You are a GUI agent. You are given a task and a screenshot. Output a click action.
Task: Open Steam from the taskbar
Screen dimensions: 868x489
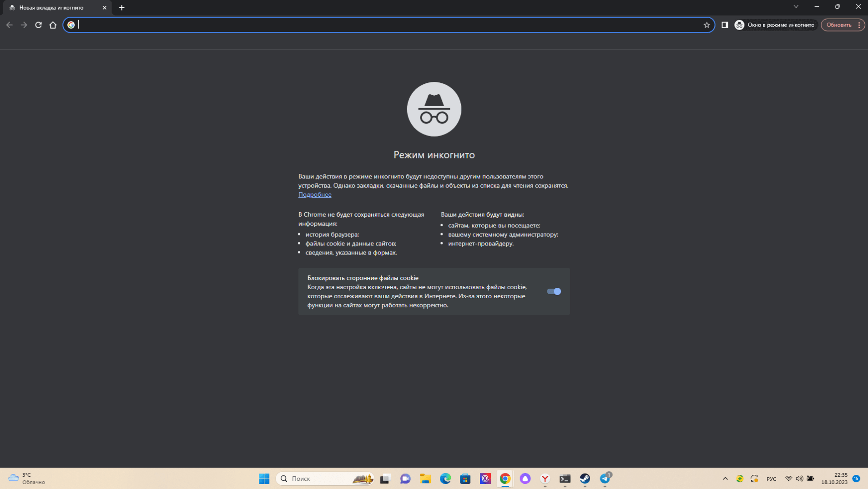point(585,479)
